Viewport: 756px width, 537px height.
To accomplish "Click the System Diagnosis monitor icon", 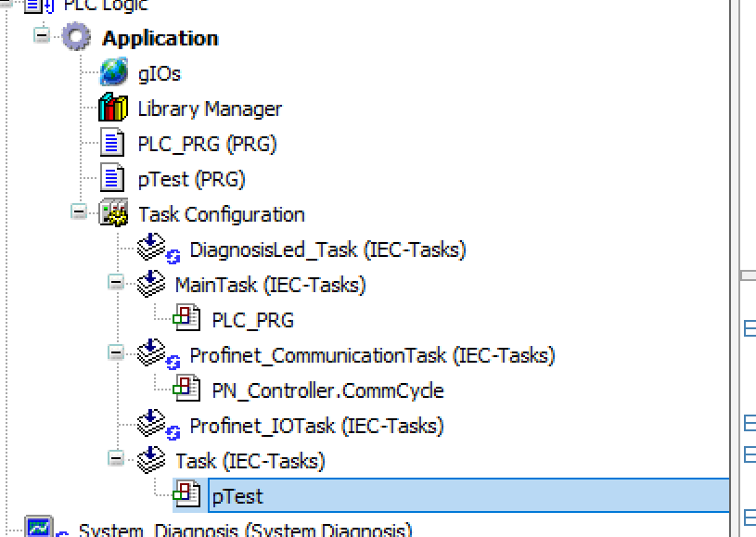I will (x=40, y=531).
